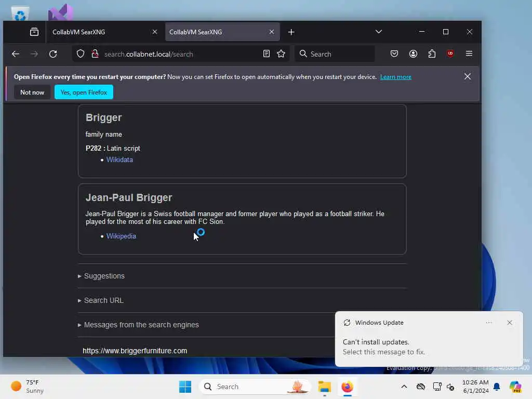Open the extensions puzzle icon
Image resolution: width=532 pixels, height=399 pixels.
tap(432, 54)
